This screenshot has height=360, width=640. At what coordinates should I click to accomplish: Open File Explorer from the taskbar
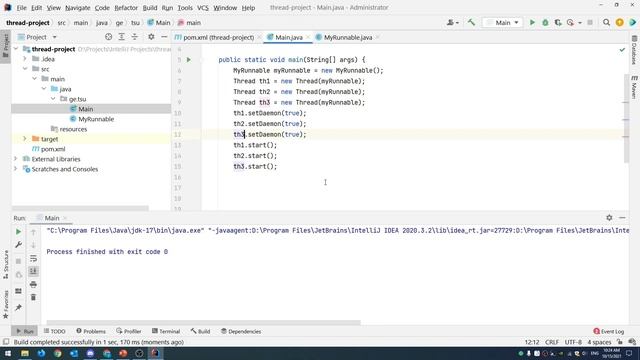coord(24,353)
